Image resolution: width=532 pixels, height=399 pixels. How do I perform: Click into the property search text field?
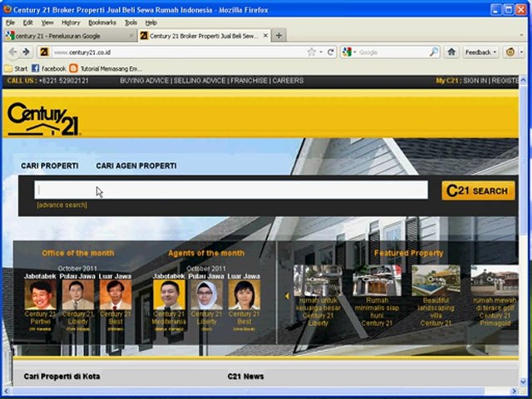tap(231, 190)
